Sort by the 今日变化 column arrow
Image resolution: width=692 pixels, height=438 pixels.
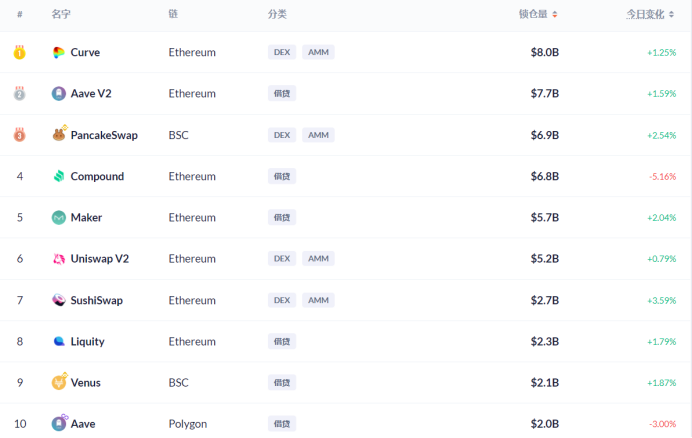click(672, 15)
